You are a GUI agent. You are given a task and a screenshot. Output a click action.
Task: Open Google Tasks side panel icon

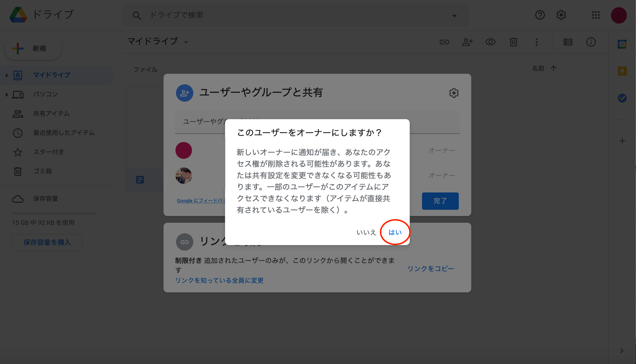coord(622,98)
